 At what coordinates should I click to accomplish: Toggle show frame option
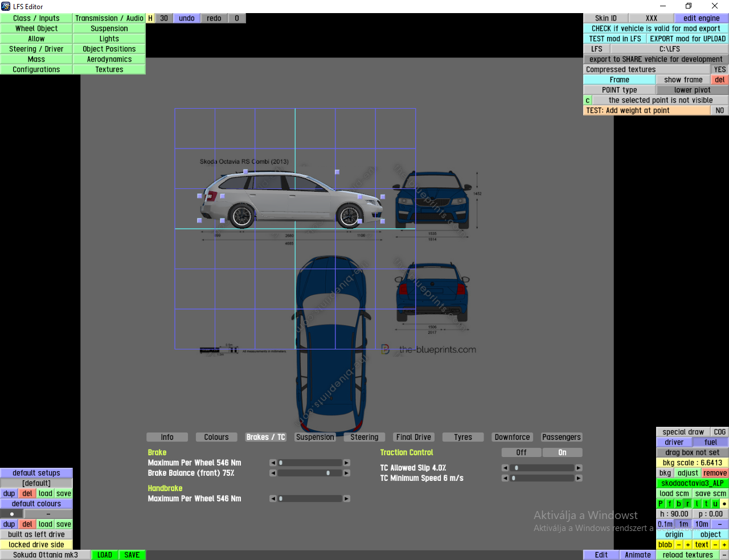(x=683, y=80)
